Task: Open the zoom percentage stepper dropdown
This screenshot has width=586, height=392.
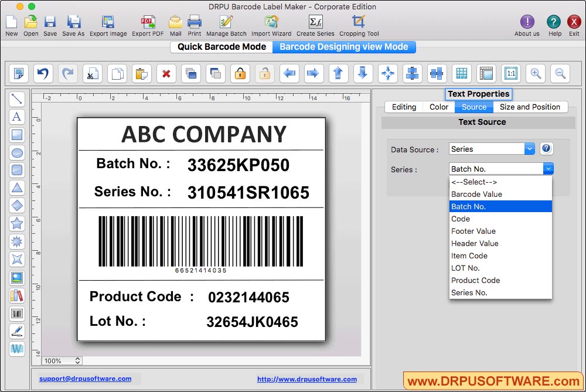Action: click(77, 361)
